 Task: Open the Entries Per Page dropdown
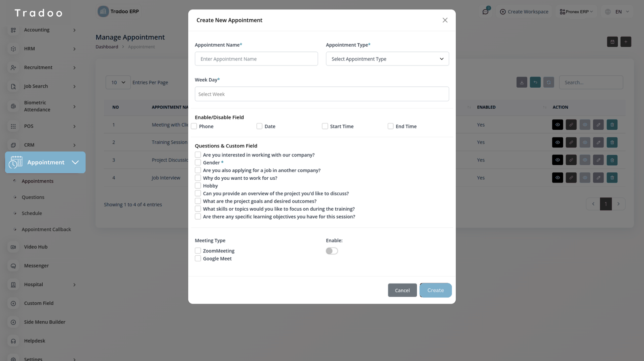click(118, 82)
